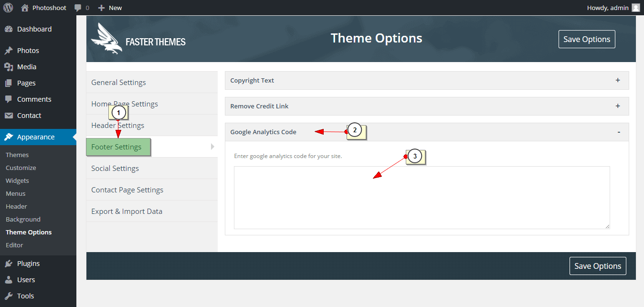Open the comments bubble icon in admin bar

click(x=78, y=8)
